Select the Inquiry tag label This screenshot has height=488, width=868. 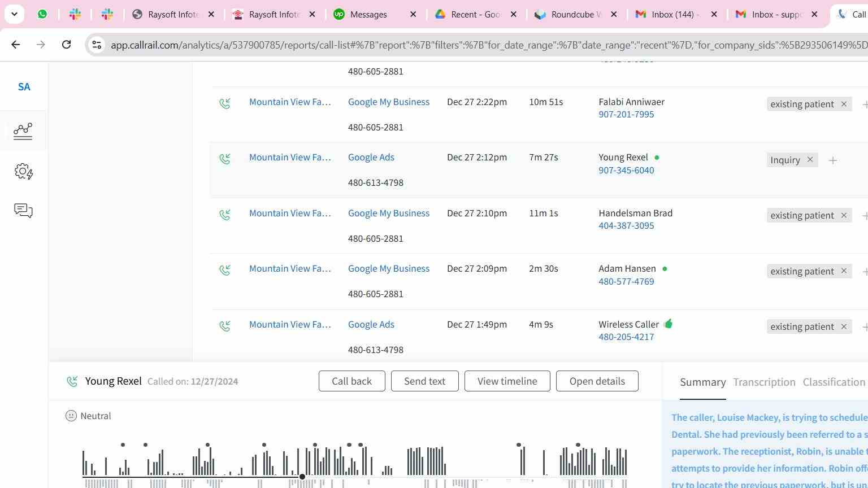(785, 160)
